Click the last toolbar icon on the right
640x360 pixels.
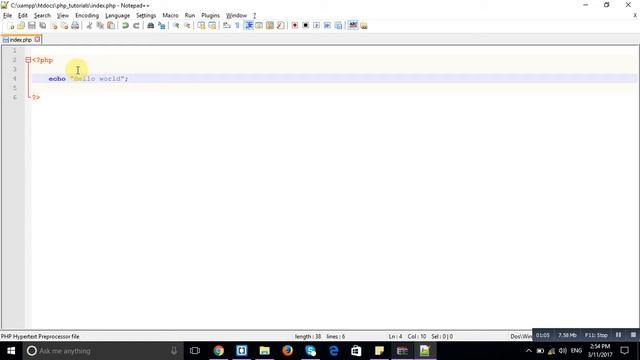[x=364, y=26]
